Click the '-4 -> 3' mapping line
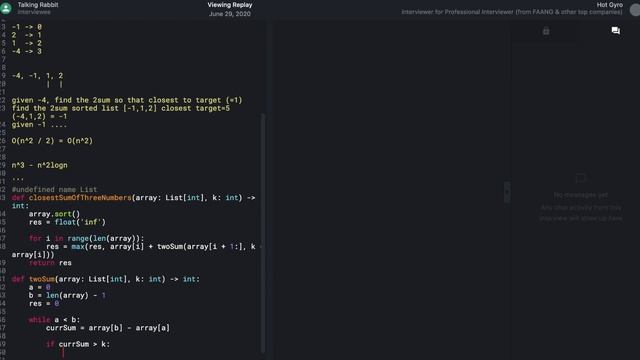The image size is (640, 360). pyautogui.click(x=27, y=51)
